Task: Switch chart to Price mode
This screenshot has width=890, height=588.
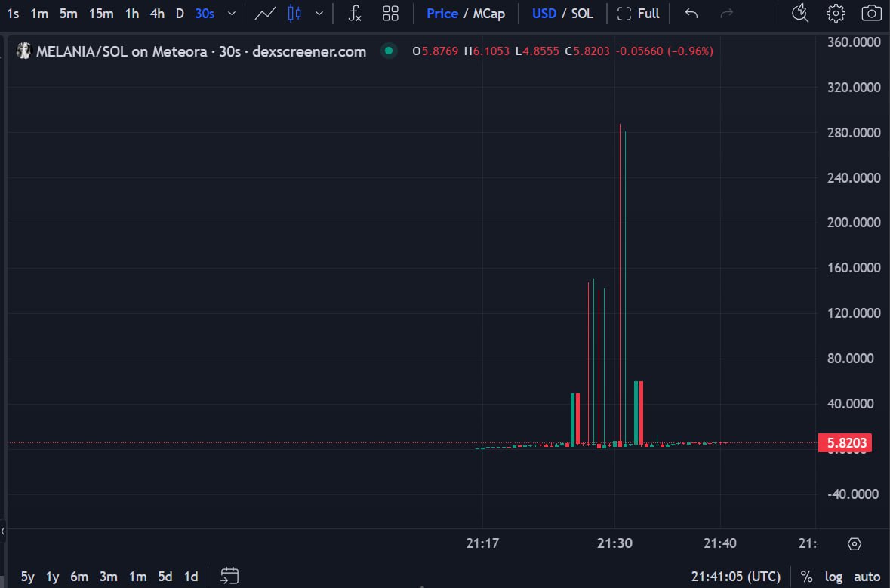Action: pyautogui.click(x=442, y=14)
